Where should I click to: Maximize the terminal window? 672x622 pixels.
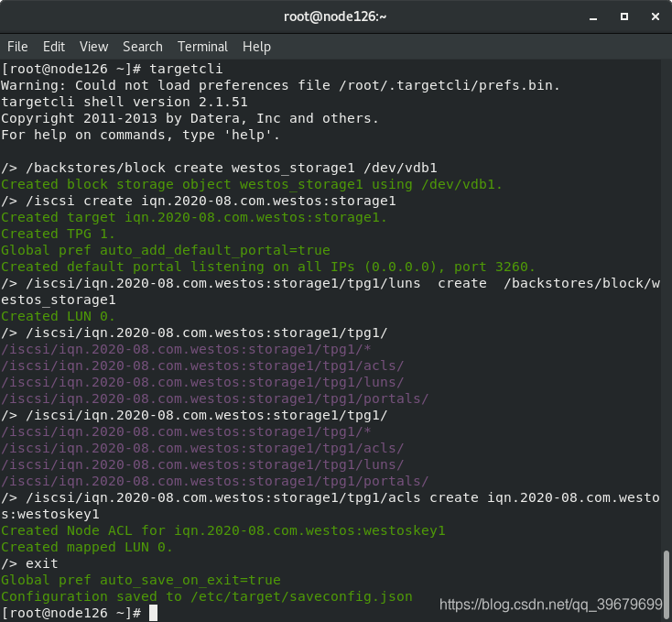tap(624, 16)
